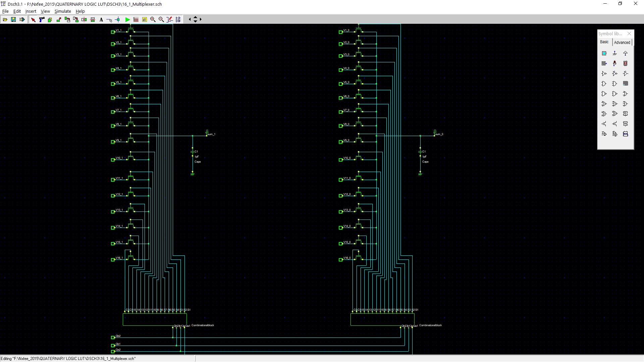Pick the Latch symbol
644x362 pixels.
(x=626, y=124)
